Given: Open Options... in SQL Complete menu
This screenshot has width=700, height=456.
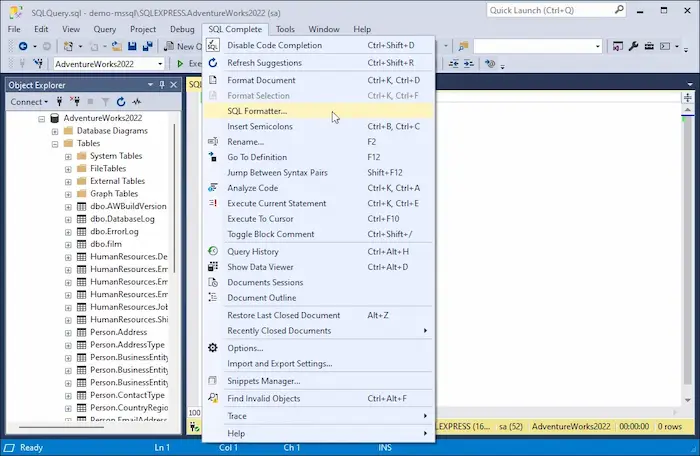Looking at the screenshot, I should coord(319,348).
